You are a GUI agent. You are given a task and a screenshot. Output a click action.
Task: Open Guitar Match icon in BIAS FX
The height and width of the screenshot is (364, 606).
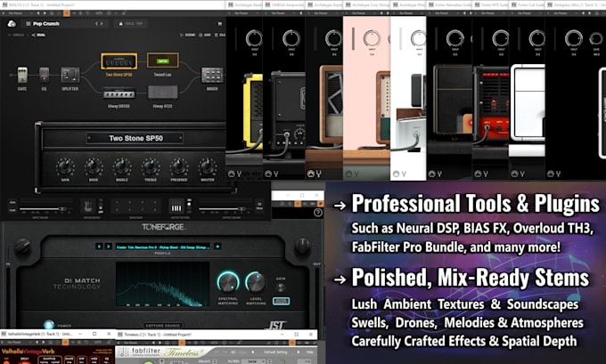click(x=88, y=206)
